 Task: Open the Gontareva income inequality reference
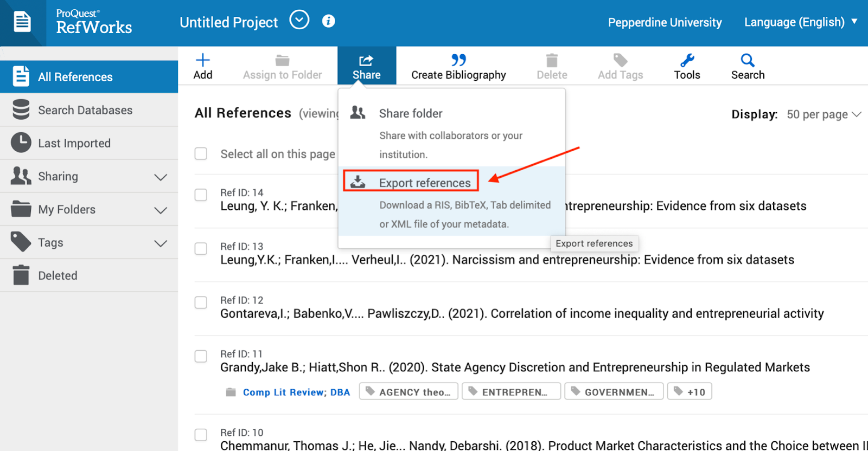[x=522, y=313]
